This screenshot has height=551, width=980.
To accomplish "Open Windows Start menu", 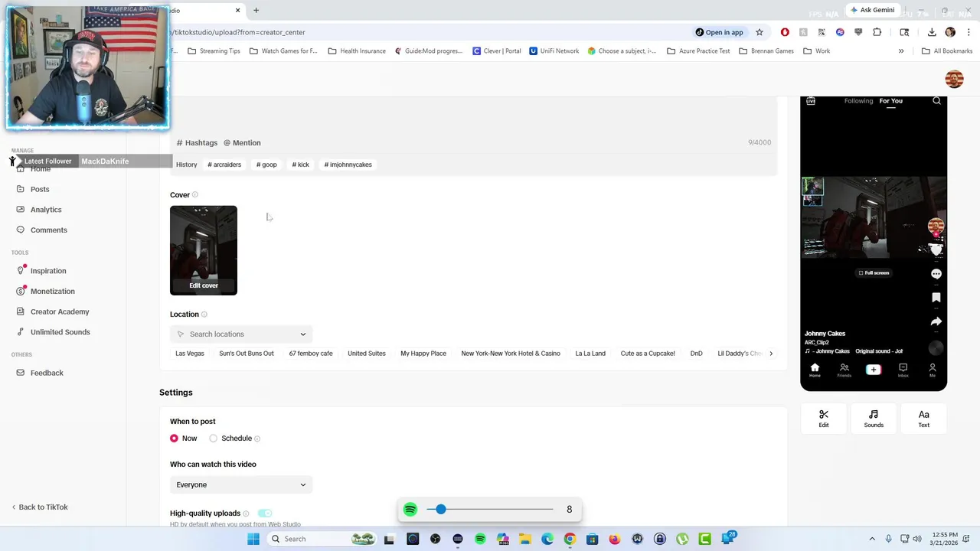I will (253, 539).
